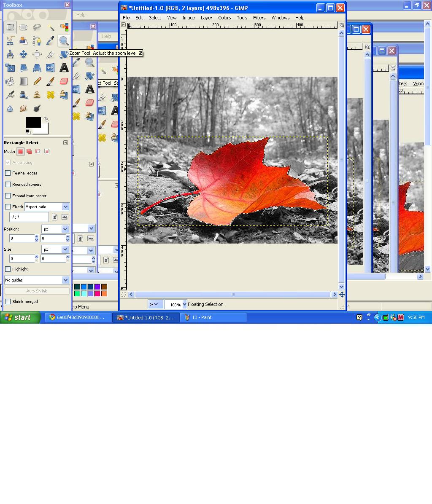This screenshot has width=432, height=504.
Task: Pick the Text tool in Toolbox
Action: (64, 68)
